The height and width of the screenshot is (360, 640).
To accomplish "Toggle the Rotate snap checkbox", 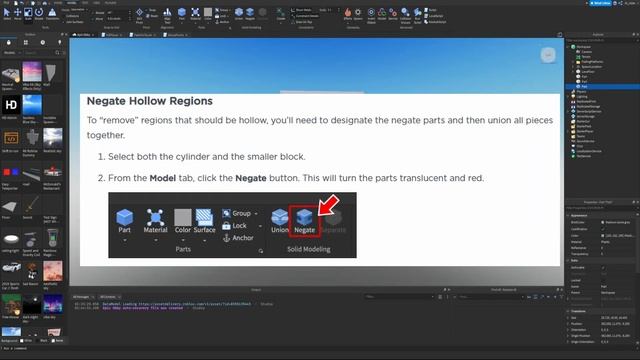I will coord(92,13).
